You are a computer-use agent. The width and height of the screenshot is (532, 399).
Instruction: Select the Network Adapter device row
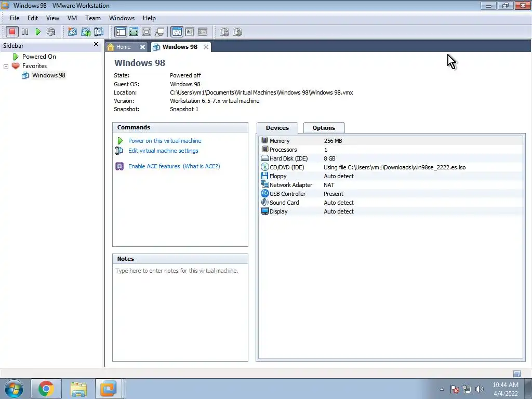pos(391,185)
